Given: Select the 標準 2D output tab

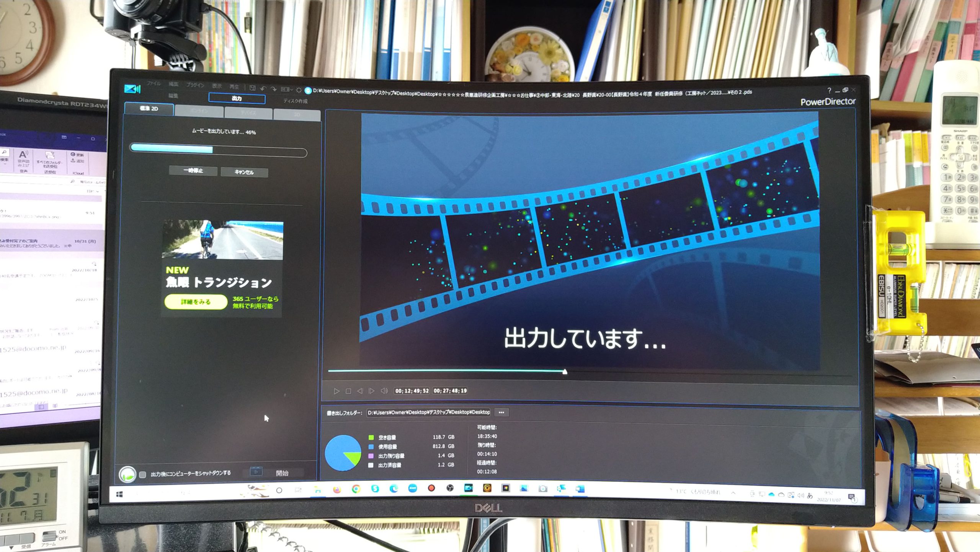Looking at the screenshot, I should tap(149, 109).
